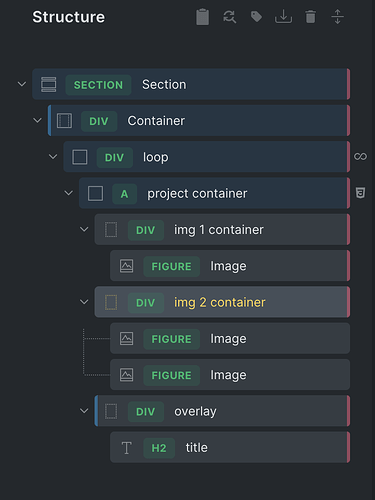Click the CSS badge beside project container
Screen dimensions: 375x500
click(x=360, y=193)
